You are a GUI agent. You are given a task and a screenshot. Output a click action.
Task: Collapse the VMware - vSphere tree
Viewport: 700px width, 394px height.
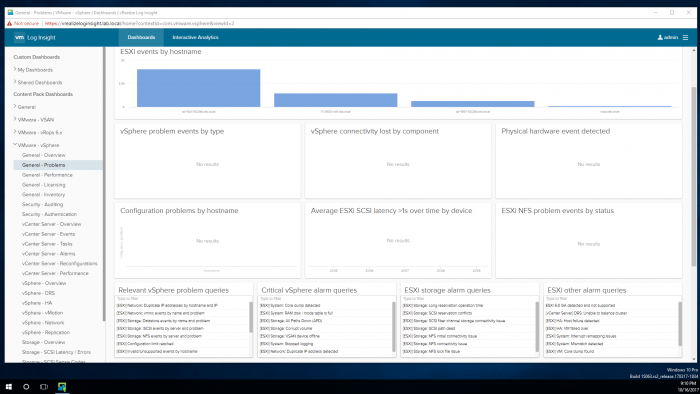click(15, 145)
